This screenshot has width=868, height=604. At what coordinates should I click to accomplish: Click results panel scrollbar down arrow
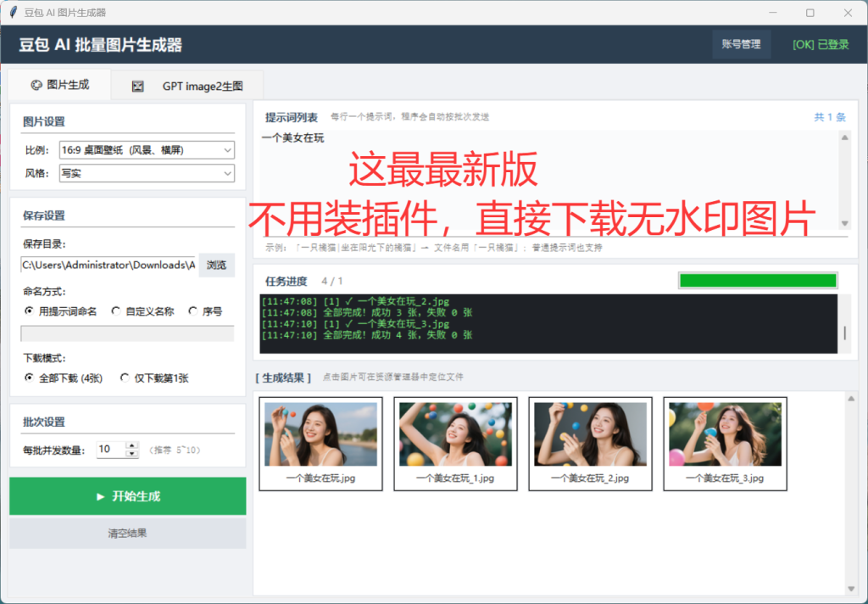click(851, 589)
